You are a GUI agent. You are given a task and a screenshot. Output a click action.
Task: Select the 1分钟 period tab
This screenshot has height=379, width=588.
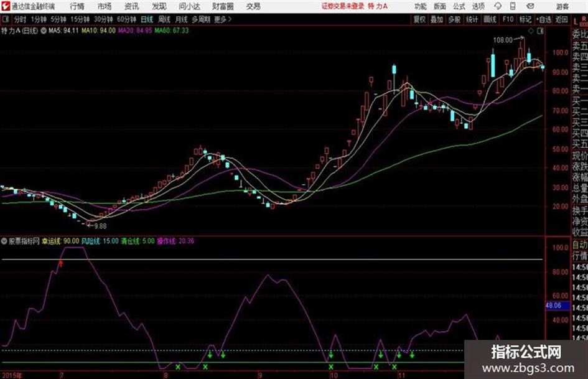pos(39,19)
